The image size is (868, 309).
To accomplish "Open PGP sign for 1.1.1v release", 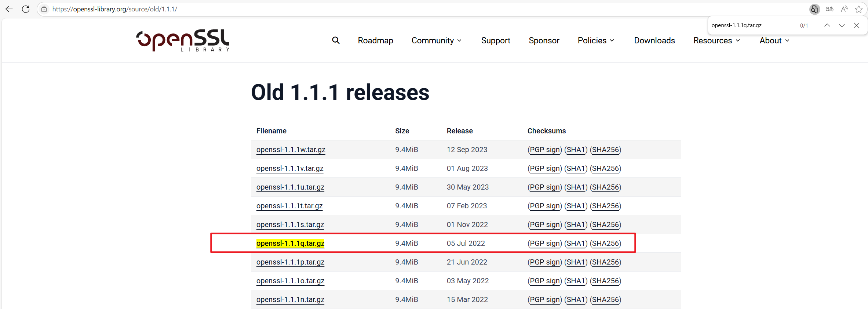I will click(545, 168).
